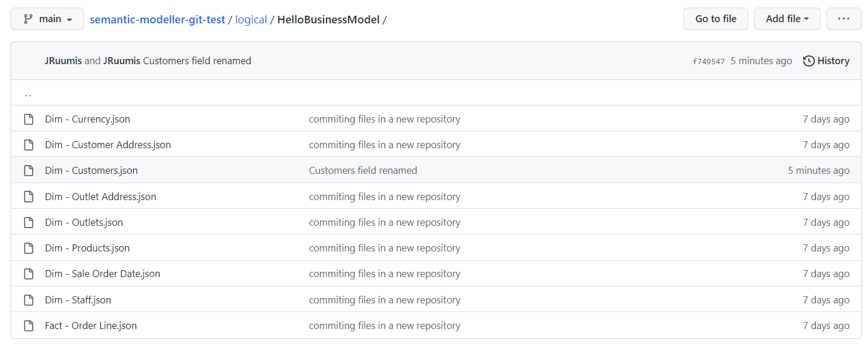Open the f749547 commit hash link

click(x=709, y=61)
